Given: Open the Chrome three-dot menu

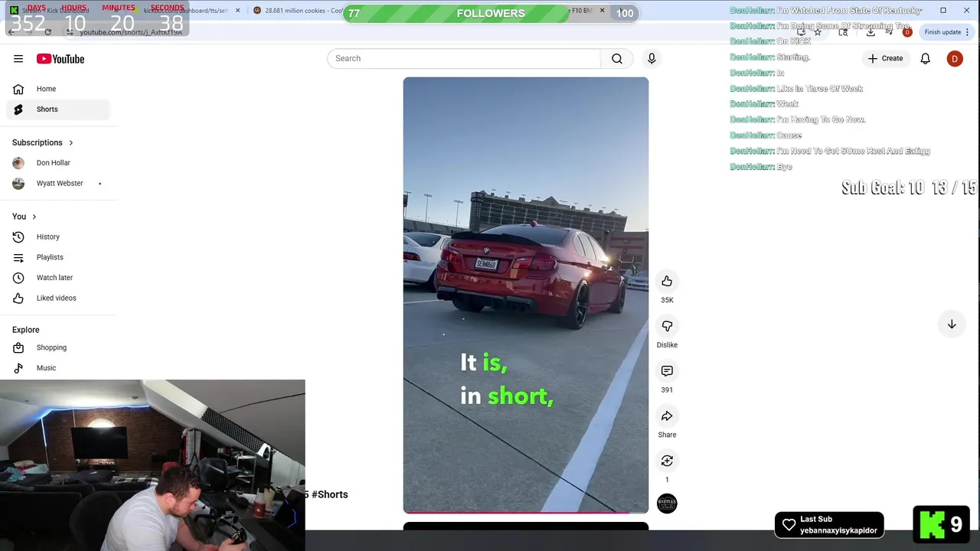Looking at the screenshot, I should [967, 32].
